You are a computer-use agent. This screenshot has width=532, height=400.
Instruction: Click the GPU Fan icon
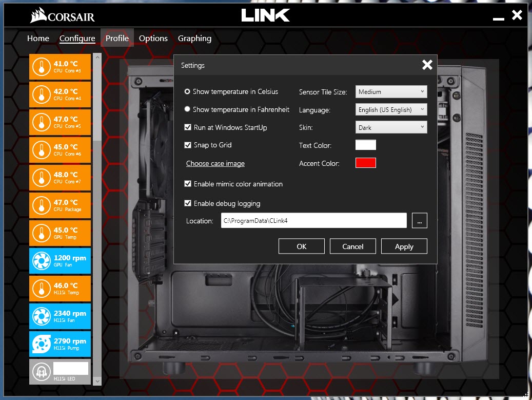42,261
